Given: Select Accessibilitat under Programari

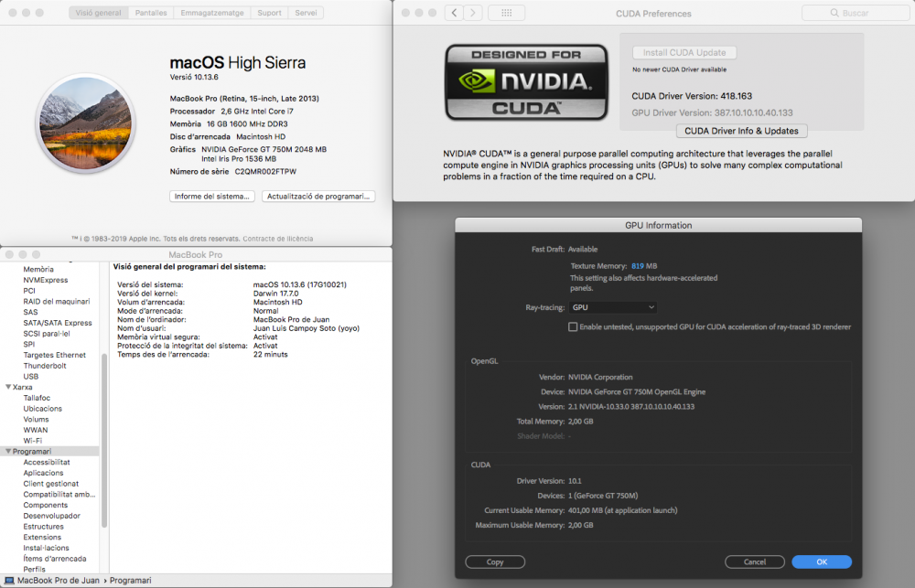Looking at the screenshot, I should 47,462.
